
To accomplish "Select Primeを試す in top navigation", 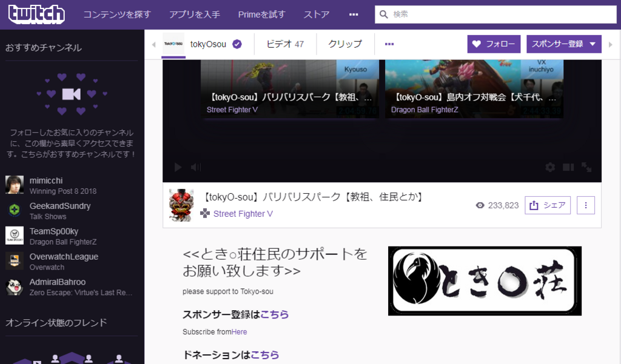I will coord(261,15).
